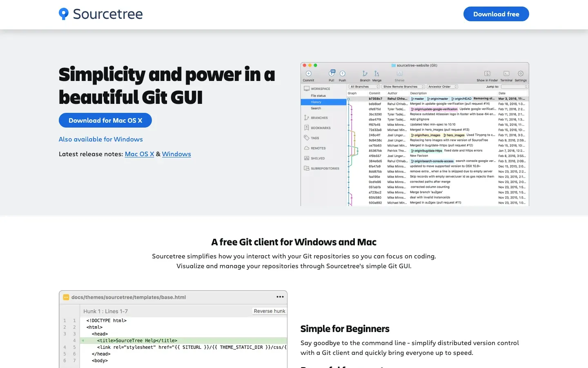The height and width of the screenshot is (368, 588).
Task: Expand the SUBREPOSITORIES sidebar section
Action: tap(325, 168)
